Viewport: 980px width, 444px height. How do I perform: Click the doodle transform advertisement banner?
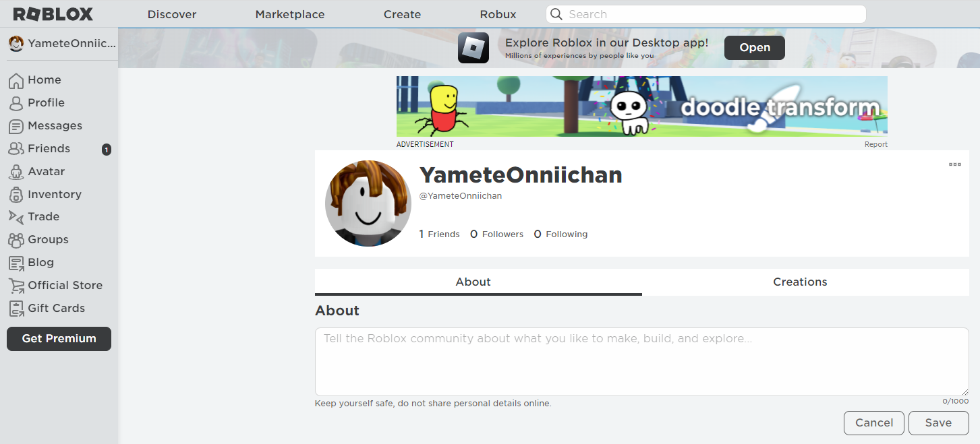642,106
